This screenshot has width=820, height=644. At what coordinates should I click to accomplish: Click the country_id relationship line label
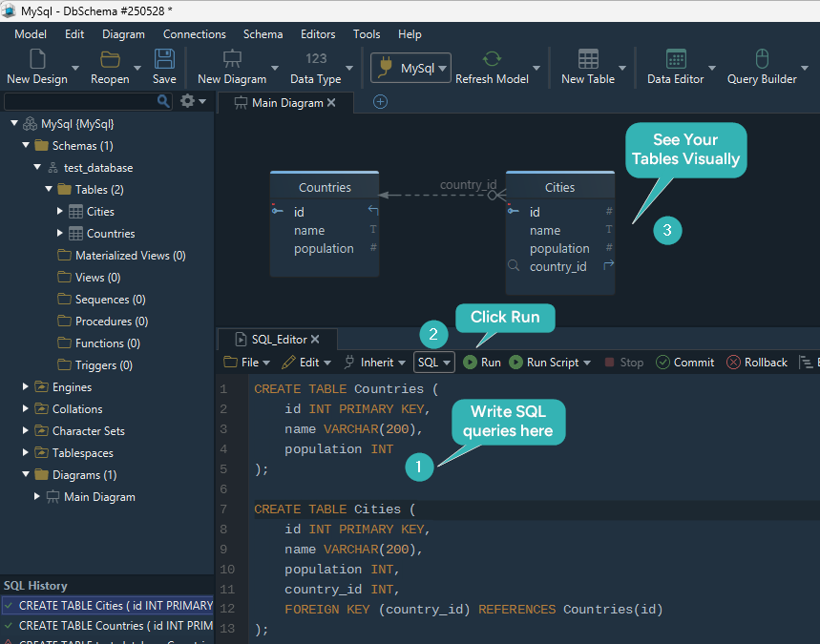468,184
